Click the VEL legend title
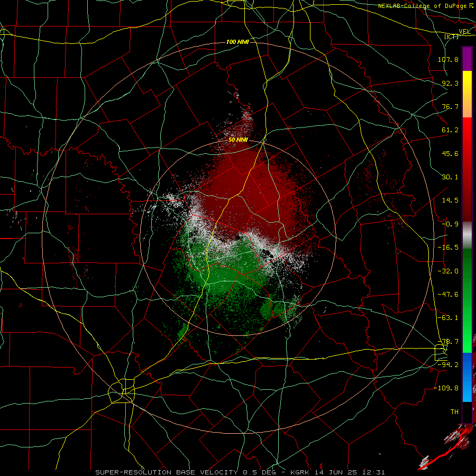 point(464,32)
